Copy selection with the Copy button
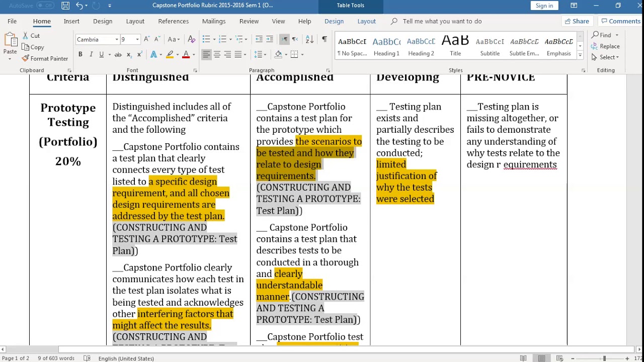The width and height of the screenshot is (644, 362). [33, 47]
